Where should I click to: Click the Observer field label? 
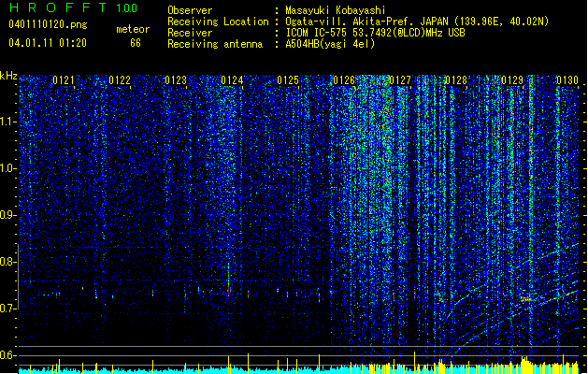pos(190,10)
